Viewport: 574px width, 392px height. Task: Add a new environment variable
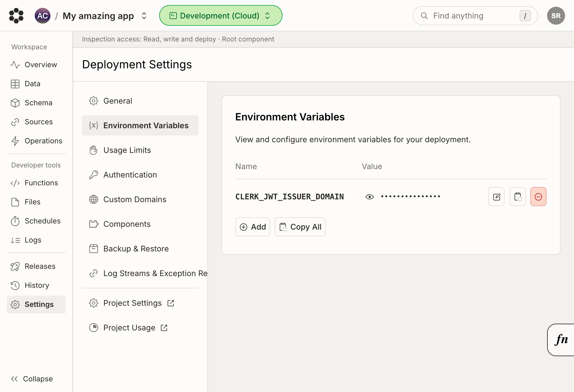coord(253,227)
